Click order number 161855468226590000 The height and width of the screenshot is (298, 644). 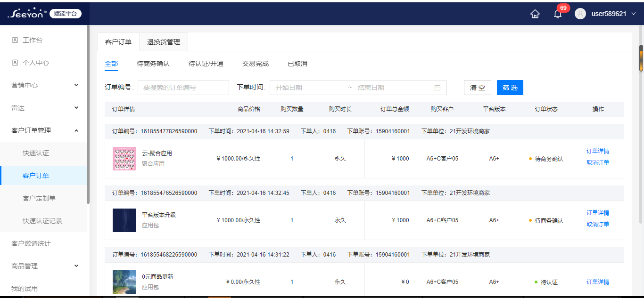point(169,255)
